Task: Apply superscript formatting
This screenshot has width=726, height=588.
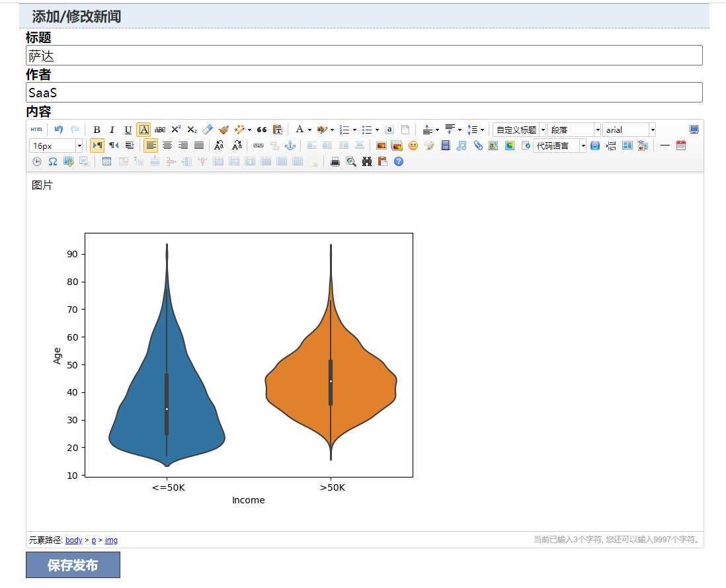Action: tap(176, 130)
